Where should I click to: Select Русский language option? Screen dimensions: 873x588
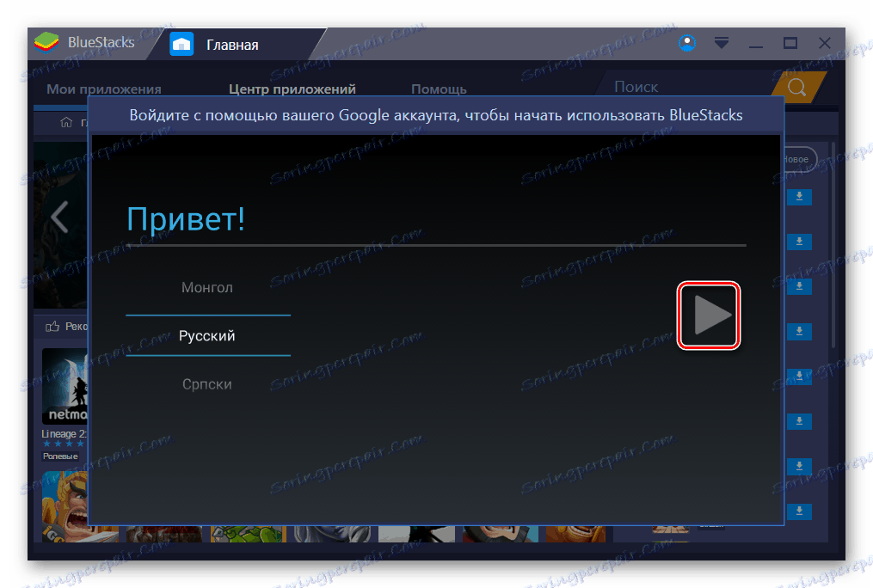coord(207,336)
